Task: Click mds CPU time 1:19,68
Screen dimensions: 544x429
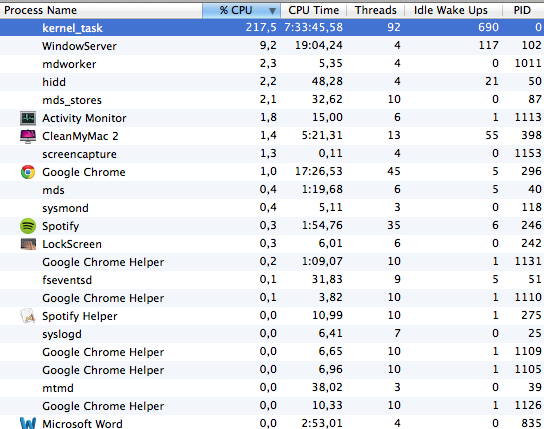Action: click(x=322, y=189)
